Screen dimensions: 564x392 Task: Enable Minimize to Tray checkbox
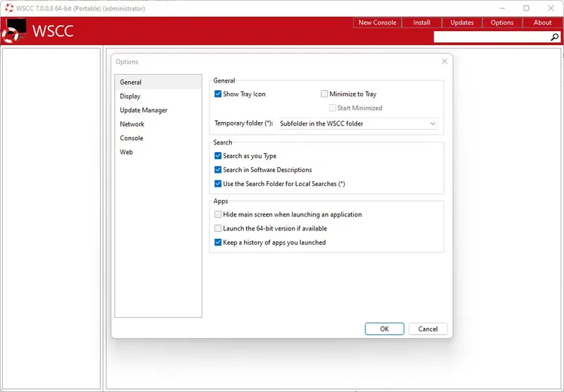[324, 94]
